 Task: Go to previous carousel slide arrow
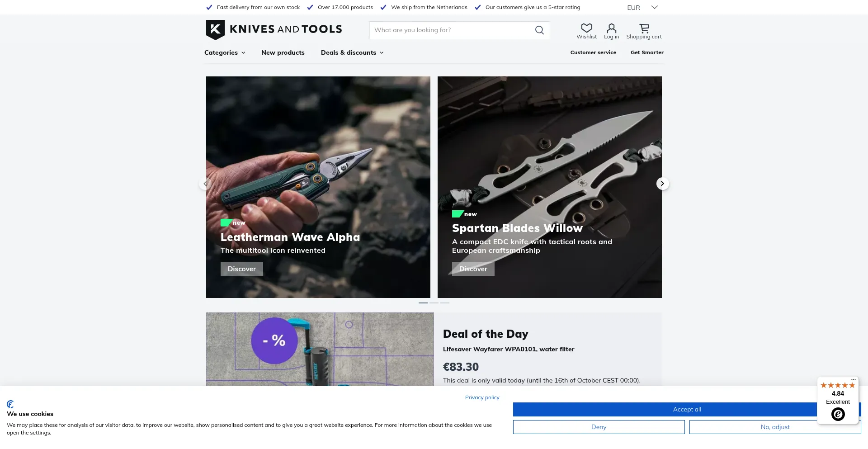(x=205, y=184)
